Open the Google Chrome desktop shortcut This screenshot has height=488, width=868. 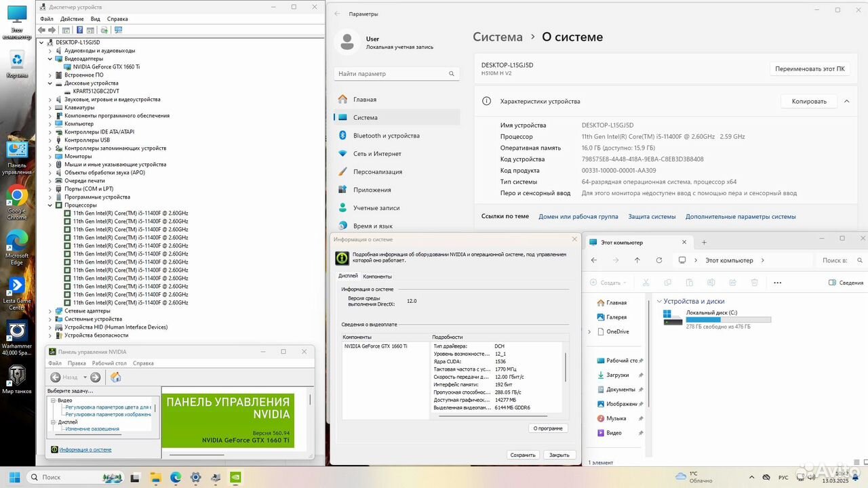pos(16,203)
